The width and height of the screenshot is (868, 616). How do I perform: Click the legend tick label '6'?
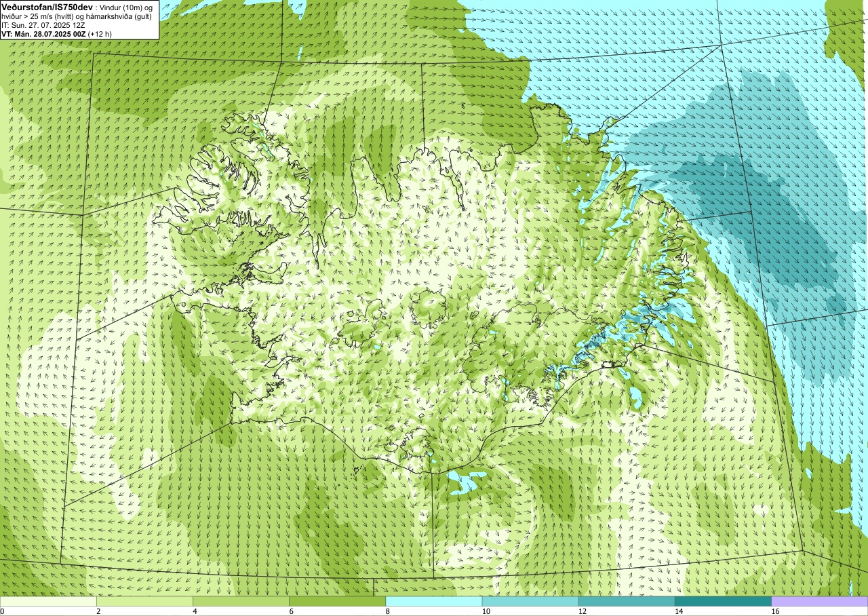(291, 611)
